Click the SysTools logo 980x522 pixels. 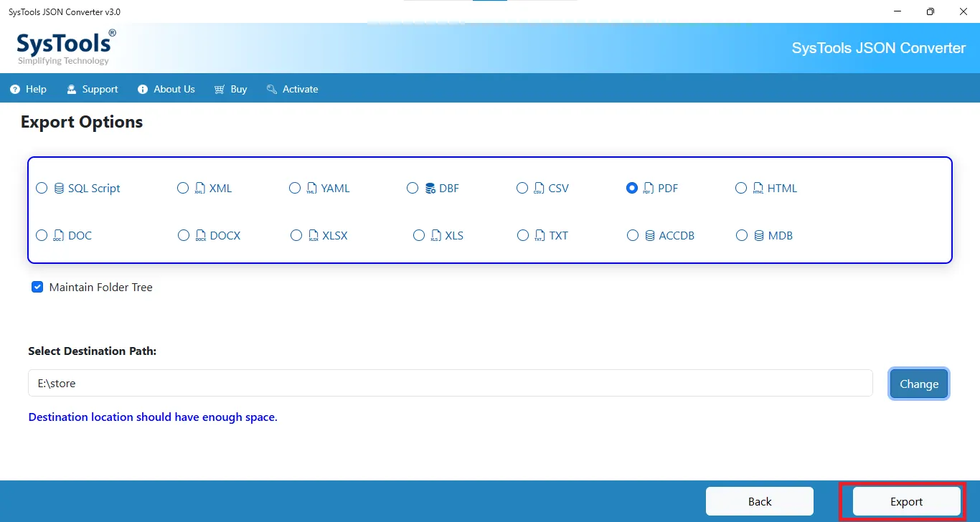[63, 46]
